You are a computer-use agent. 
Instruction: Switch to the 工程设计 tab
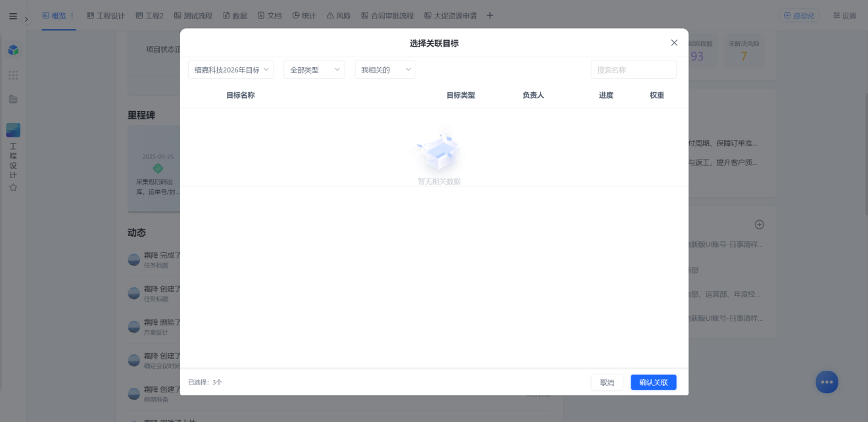(106, 16)
